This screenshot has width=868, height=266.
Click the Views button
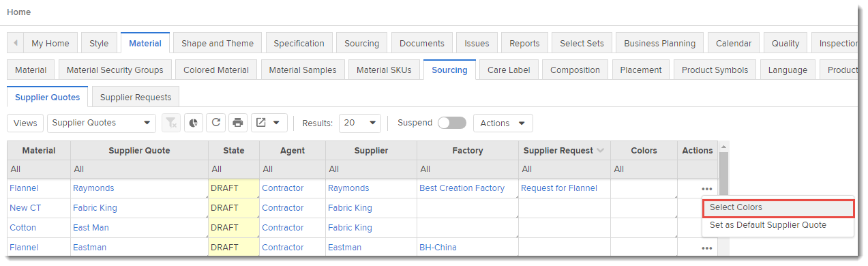point(26,123)
